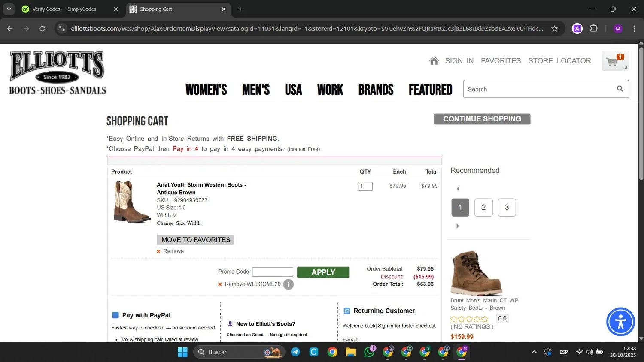This screenshot has width=644, height=362.
Task: Click the QTY quantity field
Action: [365, 186]
